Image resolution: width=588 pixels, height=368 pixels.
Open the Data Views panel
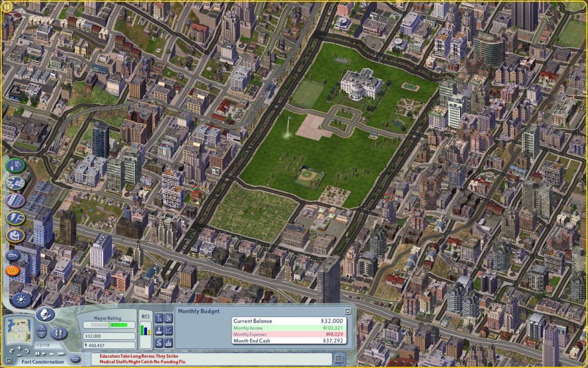click(x=168, y=318)
